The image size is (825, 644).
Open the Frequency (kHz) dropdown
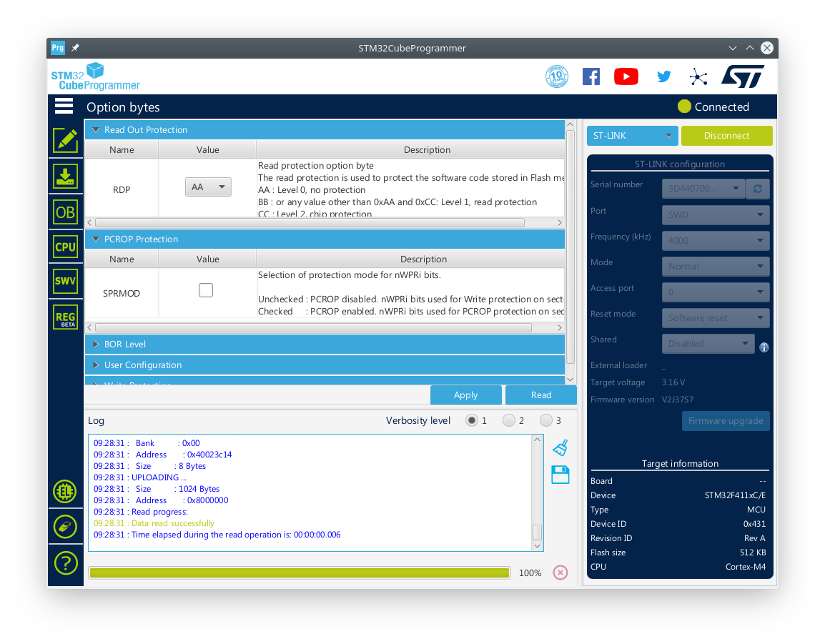(x=716, y=240)
